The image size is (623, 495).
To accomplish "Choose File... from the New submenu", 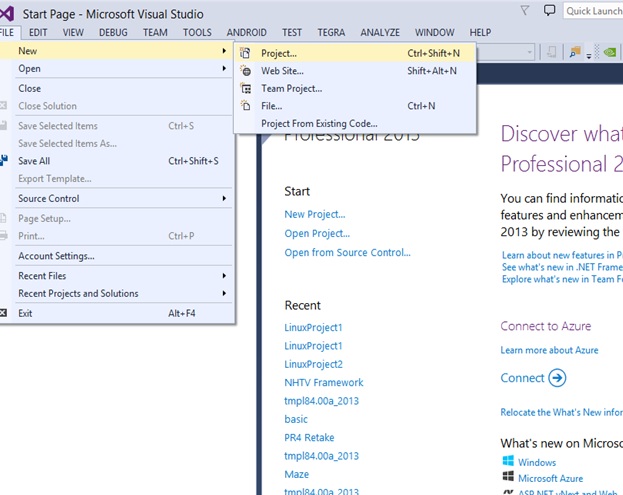I will pyautogui.click(x=355, y=106).
